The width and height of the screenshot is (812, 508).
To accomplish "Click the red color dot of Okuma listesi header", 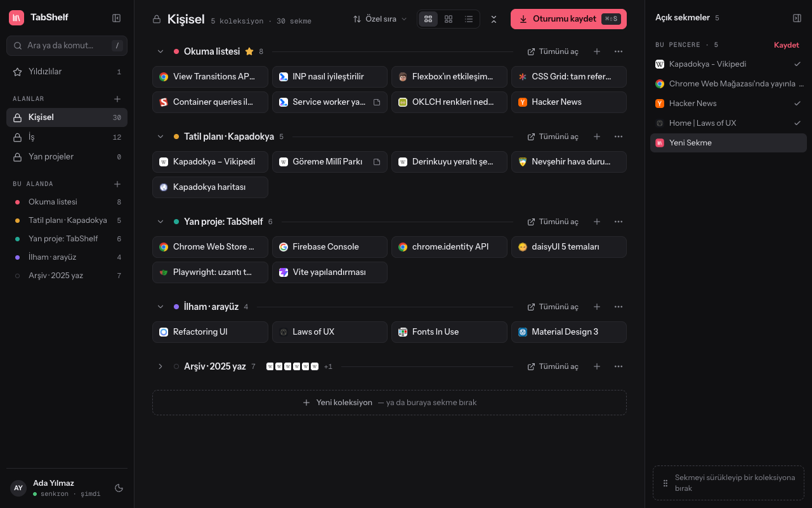I will [x=176, y=51].
